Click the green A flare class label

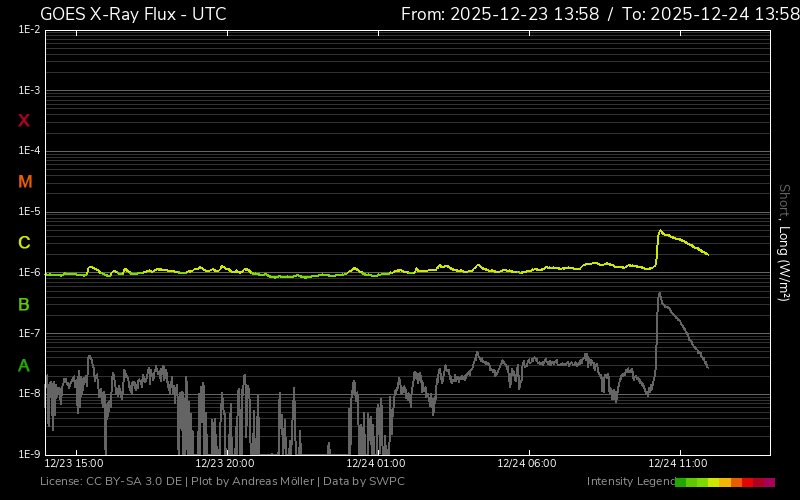(x=24, y=365)
